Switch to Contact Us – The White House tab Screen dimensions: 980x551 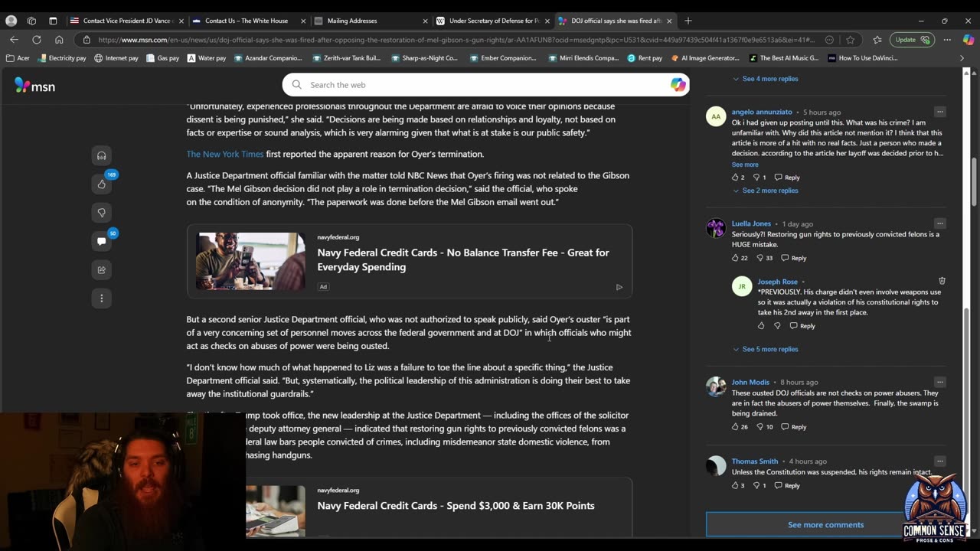pos(249,21)
